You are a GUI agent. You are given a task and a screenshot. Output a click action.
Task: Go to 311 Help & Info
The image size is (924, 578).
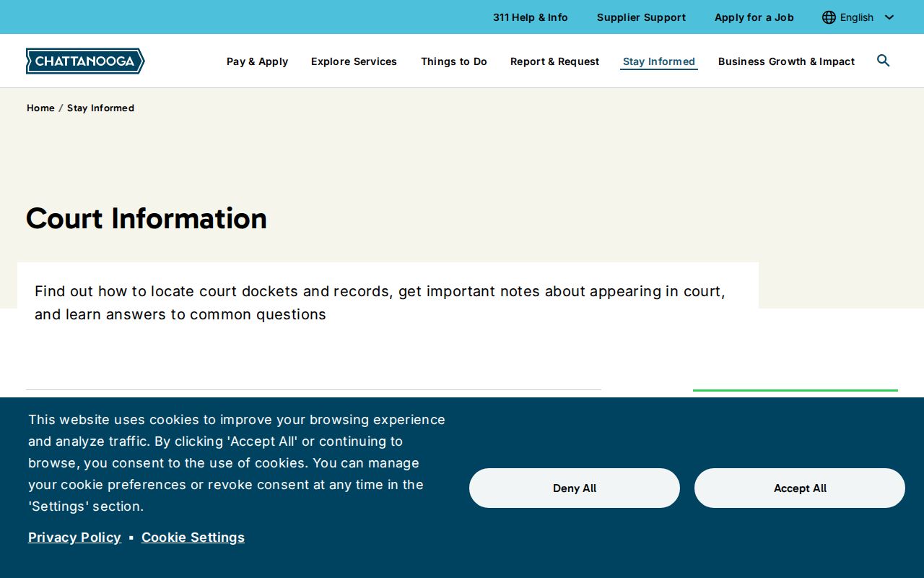[531, 17]
